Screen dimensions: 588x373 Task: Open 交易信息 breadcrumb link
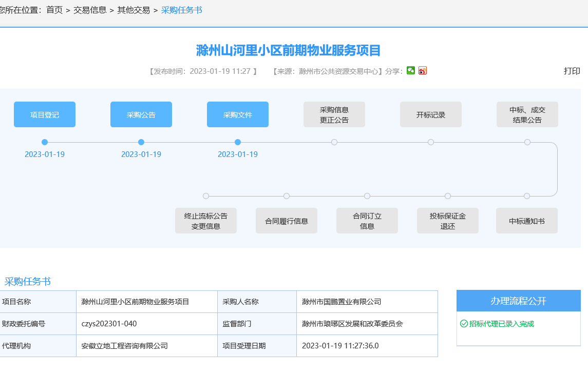click(x=90, y=10)
